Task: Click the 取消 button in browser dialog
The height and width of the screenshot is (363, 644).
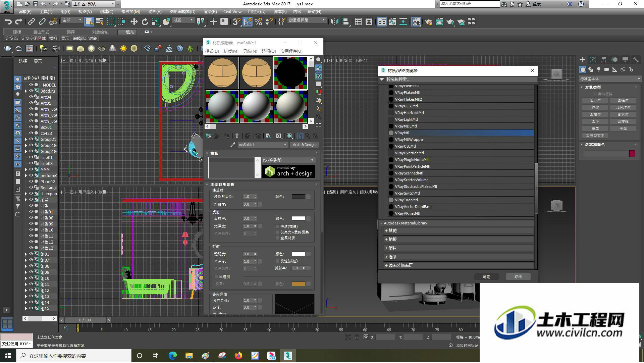Action: [x=518, y=277]
